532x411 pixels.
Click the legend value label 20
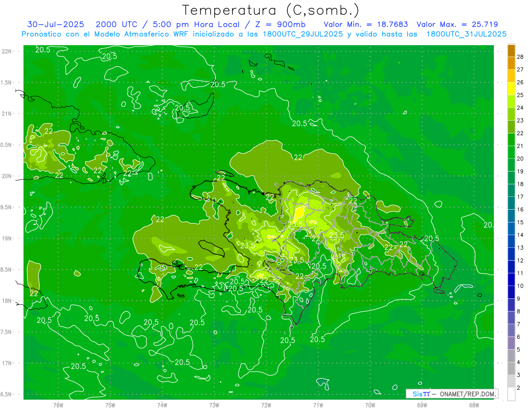click(520, 159)
